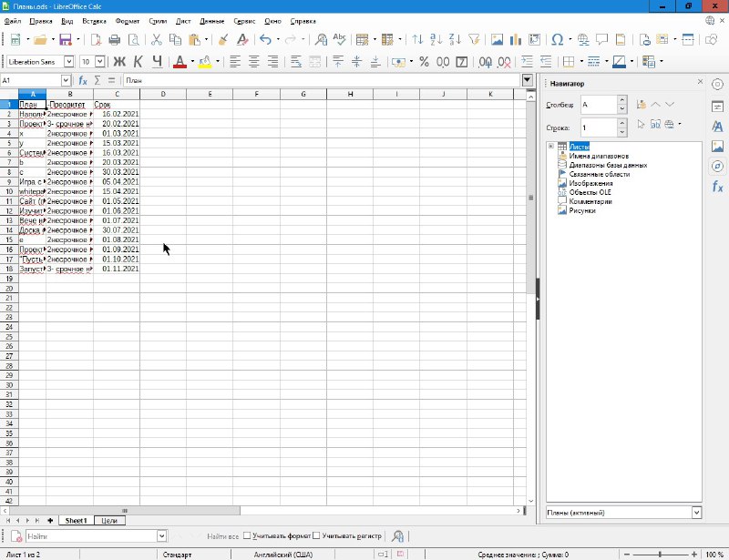This screenshot has height=560, width=729.
Task: Insert a chart using toolbar icon
Action: pos(515,40)
